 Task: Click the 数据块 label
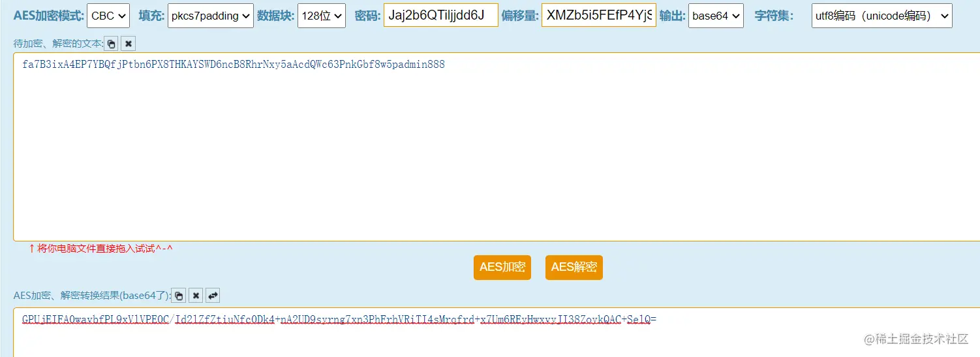276,16
